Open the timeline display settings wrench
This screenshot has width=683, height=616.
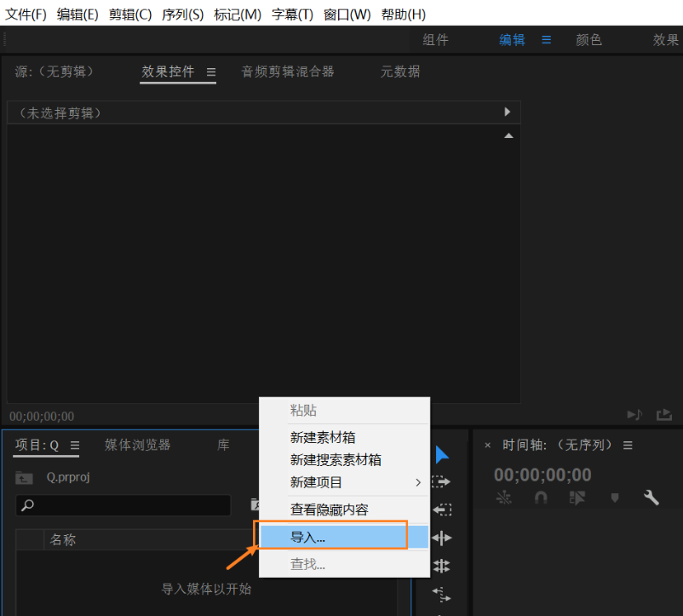(x=651, y=498)
